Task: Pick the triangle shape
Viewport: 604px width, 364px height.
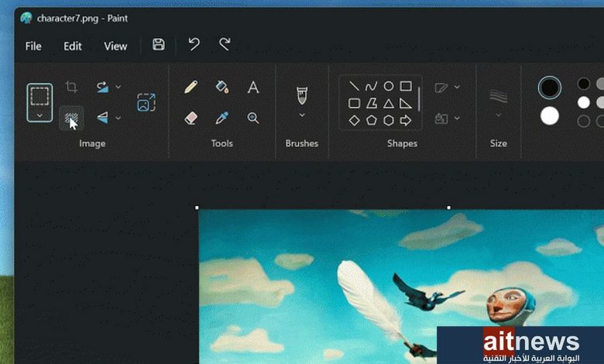Action: pyautogui.click(x=388, y=103)
